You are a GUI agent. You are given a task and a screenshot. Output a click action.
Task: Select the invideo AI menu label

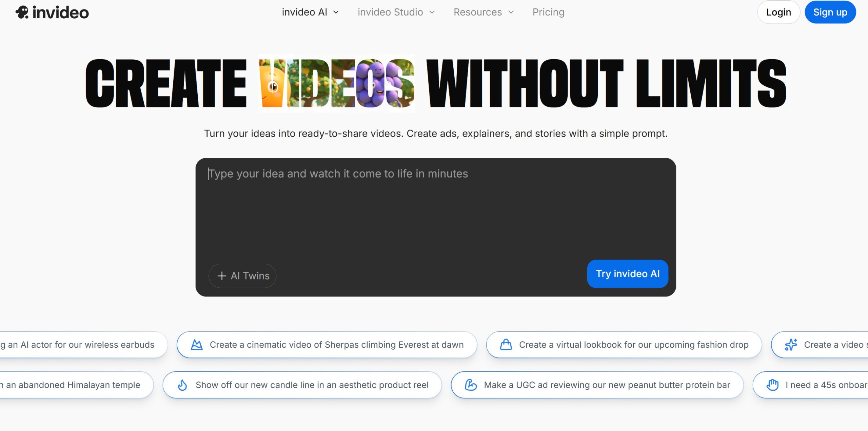[304, 13]
